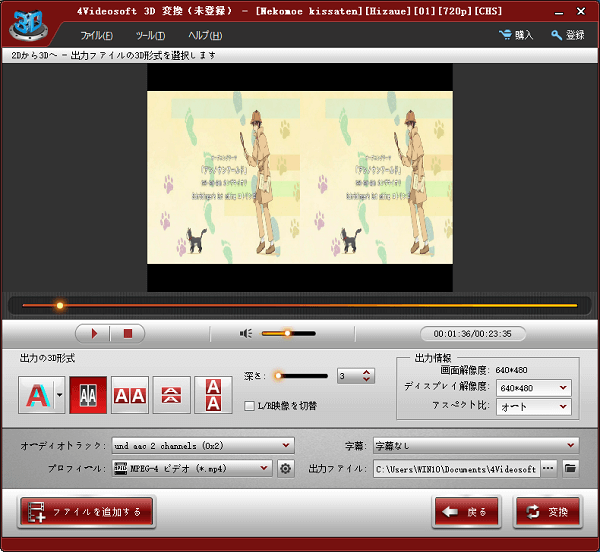Image resolution: width=600 pixels, height=552 pixels.
Task: Click the 登録 register key link
Action: tap(567, 35)
